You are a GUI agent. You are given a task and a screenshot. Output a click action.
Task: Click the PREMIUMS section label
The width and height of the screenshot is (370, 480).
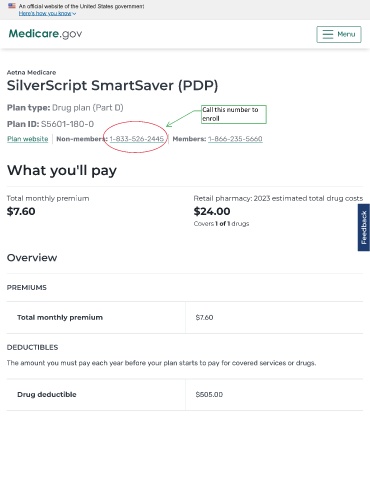27,288
